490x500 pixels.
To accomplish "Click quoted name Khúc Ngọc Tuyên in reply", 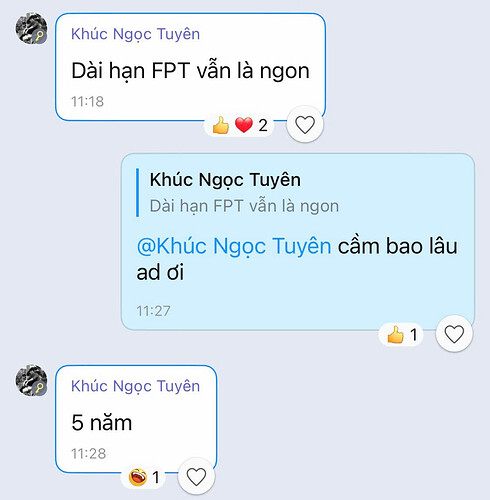I will point(225,180).
